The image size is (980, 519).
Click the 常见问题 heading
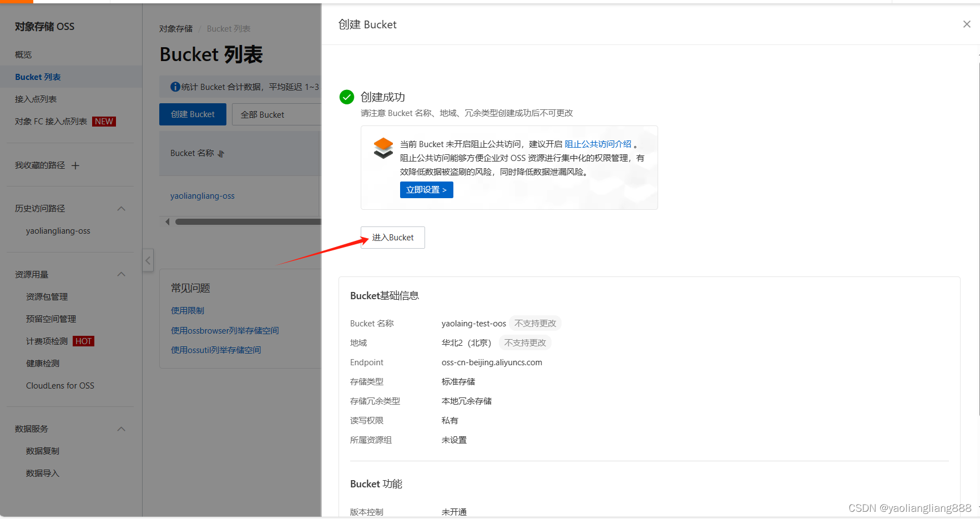(x=190, y=288)
